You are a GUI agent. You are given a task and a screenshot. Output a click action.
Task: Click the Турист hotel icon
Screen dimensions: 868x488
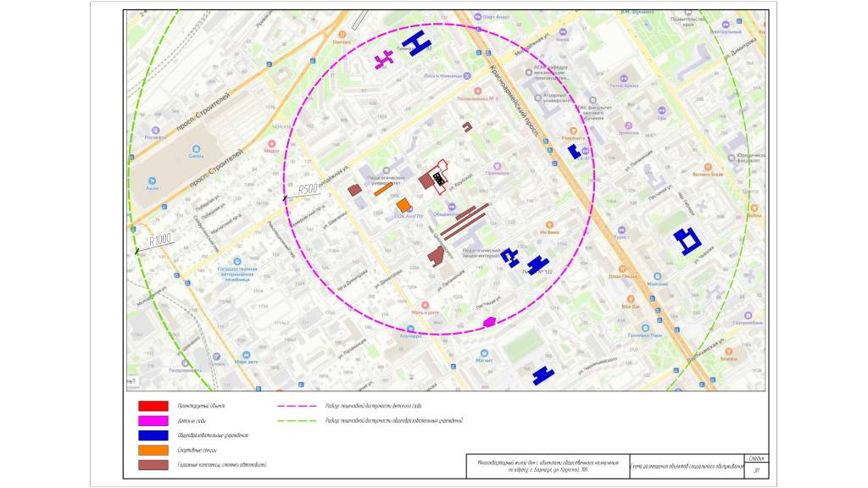621,230
